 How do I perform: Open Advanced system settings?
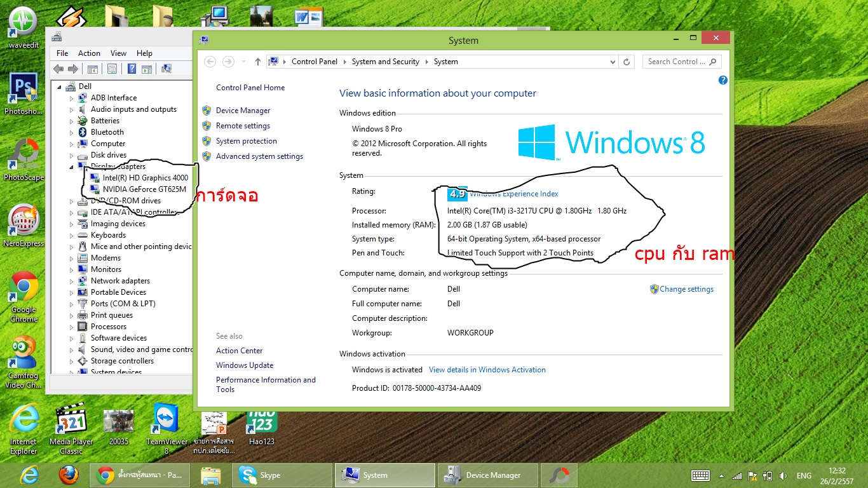tap(259, 156)
